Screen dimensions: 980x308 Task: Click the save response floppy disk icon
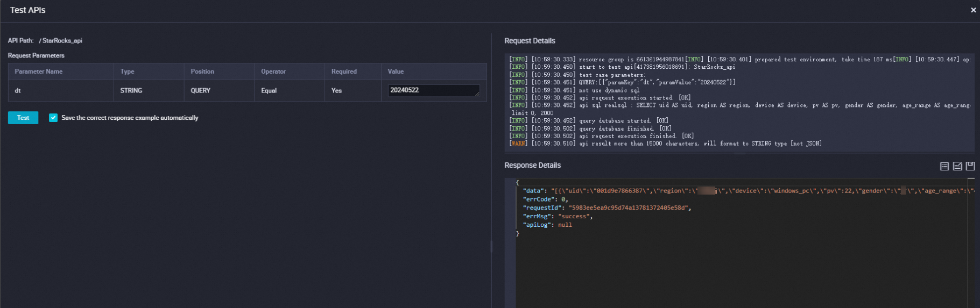pos(970,166)
